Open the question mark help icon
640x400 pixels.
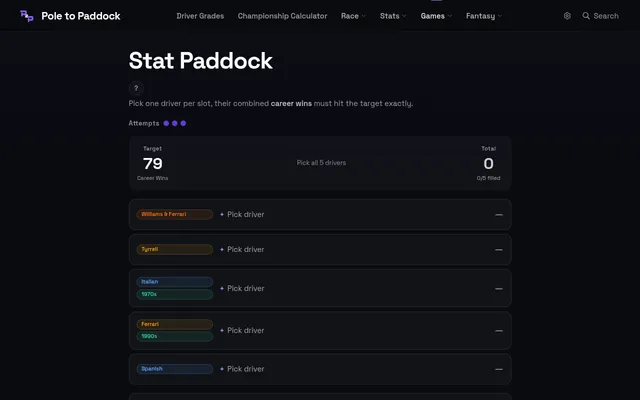click(136, 88)
